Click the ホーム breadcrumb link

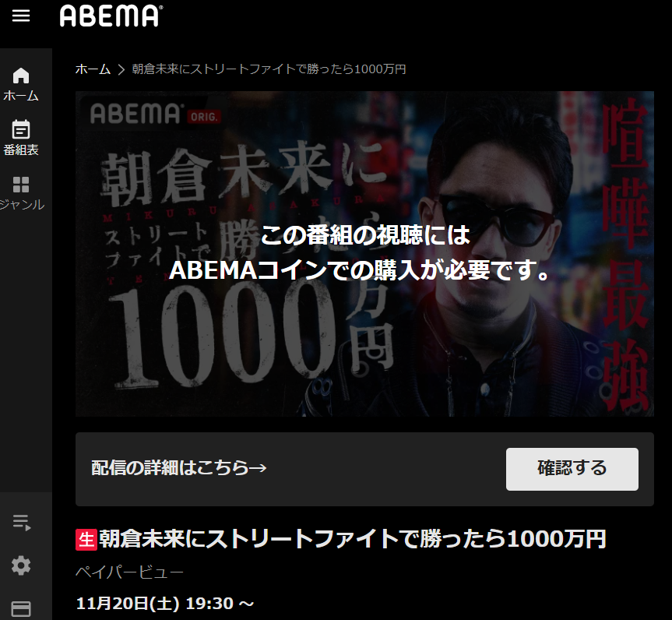pos(93,69)
